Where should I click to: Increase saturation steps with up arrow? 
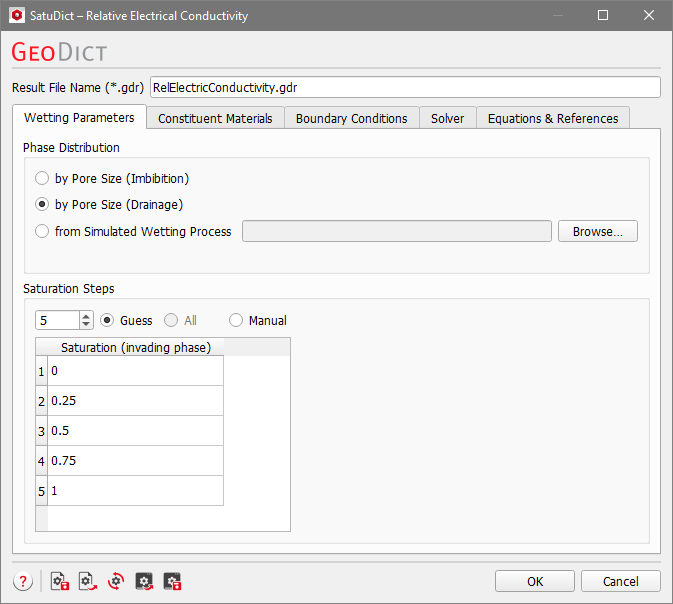pos(86,316)
